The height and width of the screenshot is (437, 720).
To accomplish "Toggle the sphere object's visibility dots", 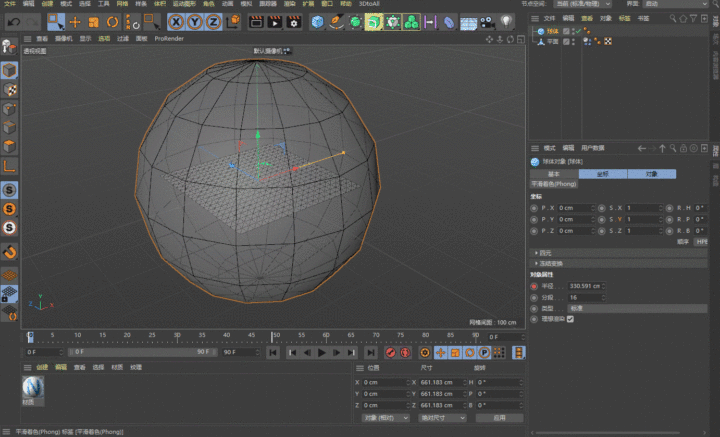I will [575, 32].
